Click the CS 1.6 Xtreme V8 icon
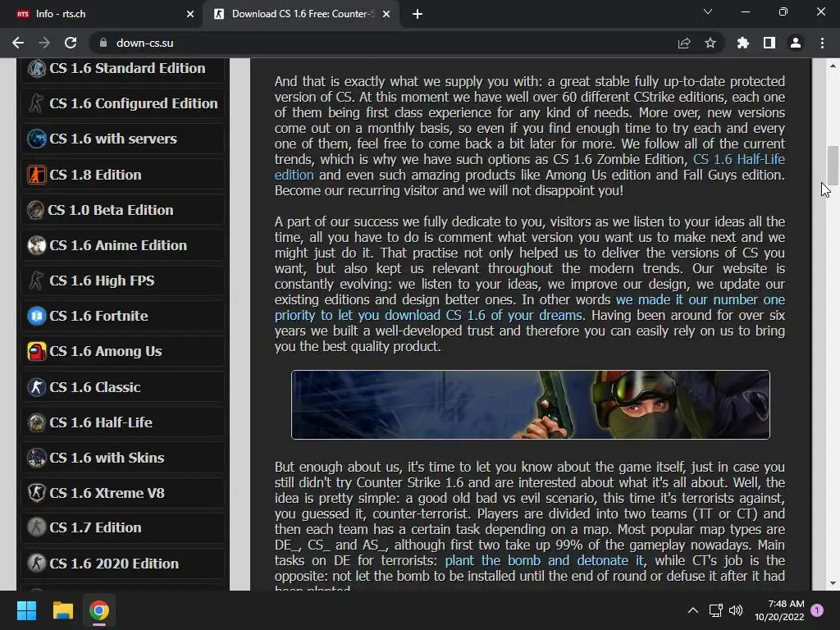This screenshot has height=630, width=840. coord(36,493)
